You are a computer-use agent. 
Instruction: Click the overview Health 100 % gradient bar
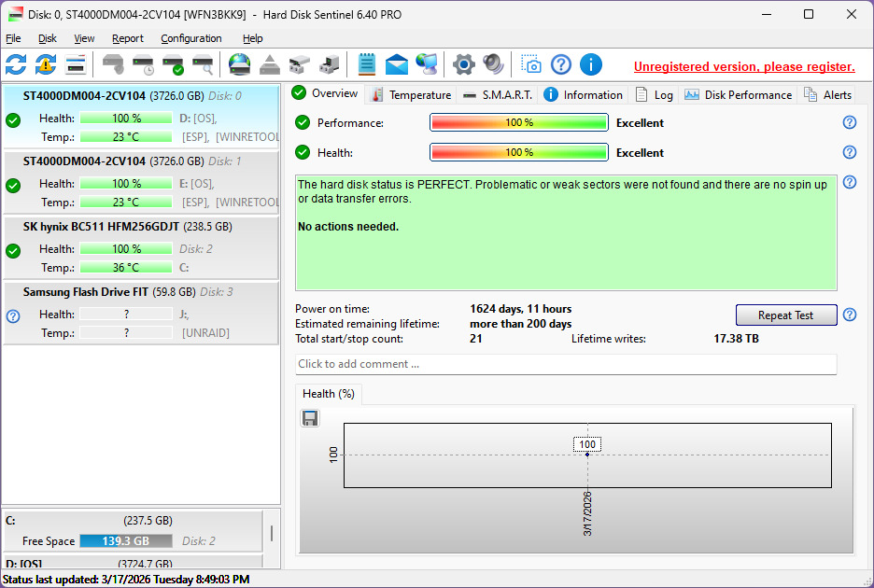pyautogui.click(x=519, y=152)
